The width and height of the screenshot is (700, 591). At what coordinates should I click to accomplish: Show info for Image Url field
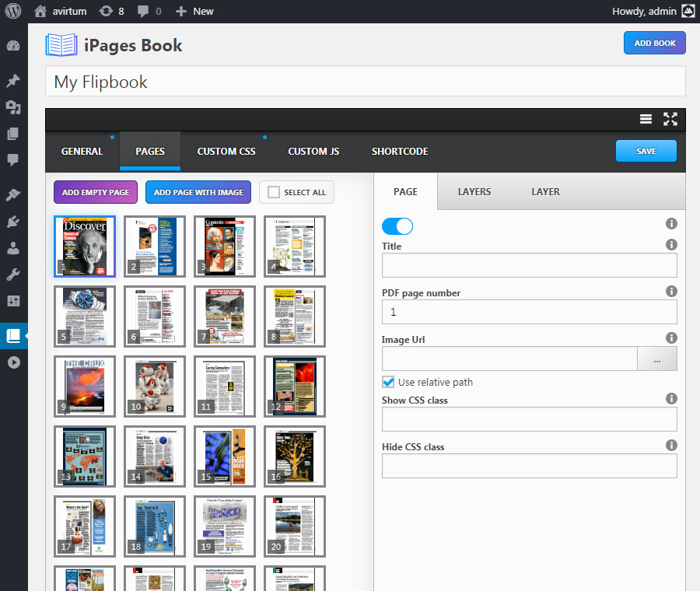(x=671, y=338)
